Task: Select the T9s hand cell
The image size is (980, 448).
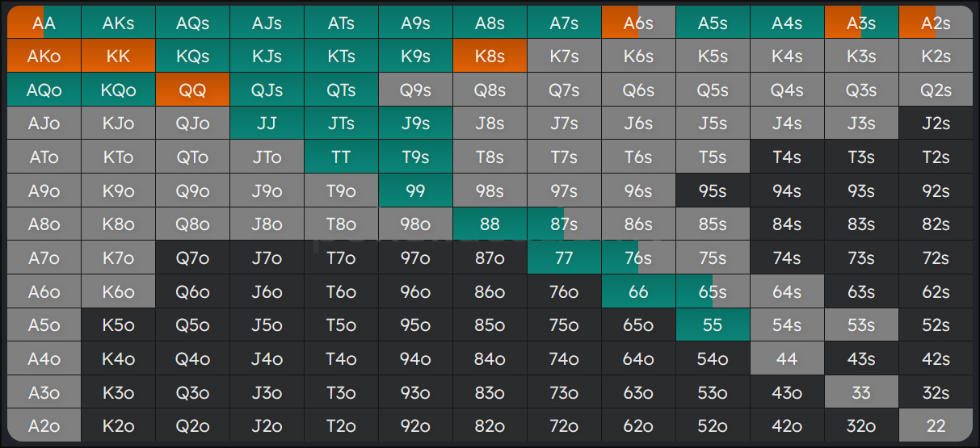Action: (415, 157)
